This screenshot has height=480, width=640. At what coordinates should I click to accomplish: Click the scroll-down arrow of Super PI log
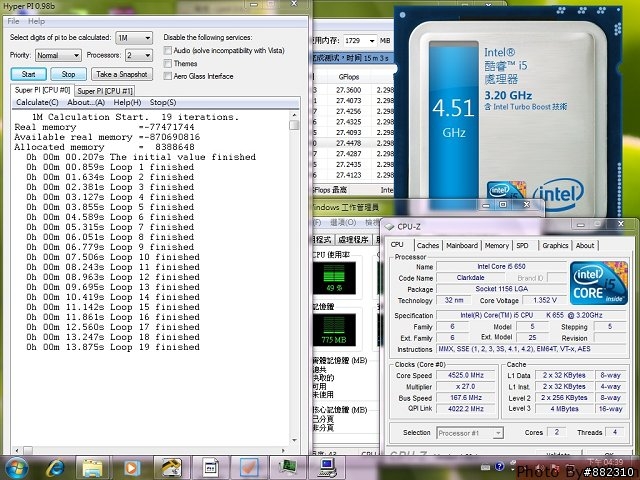[x=294, y=441]
